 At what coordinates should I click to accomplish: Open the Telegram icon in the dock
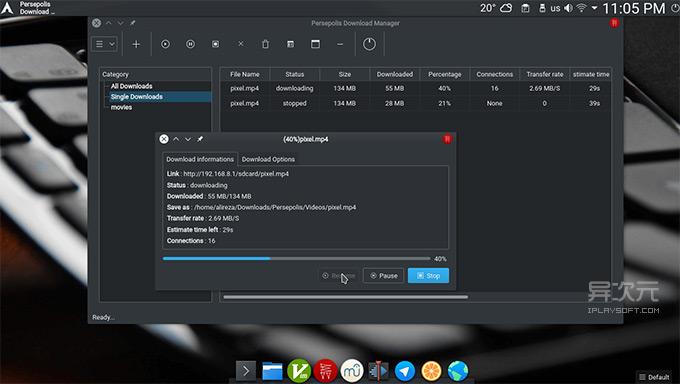405,371
